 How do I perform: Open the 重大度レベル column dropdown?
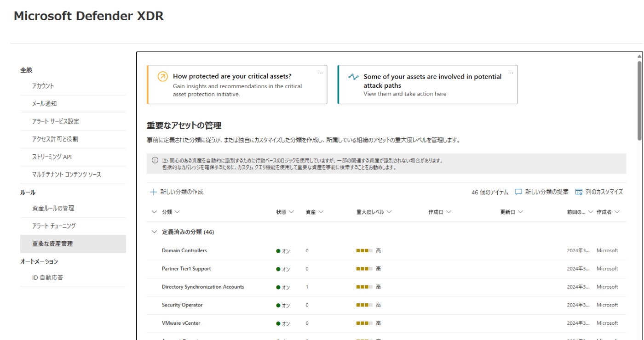point(374,212)
